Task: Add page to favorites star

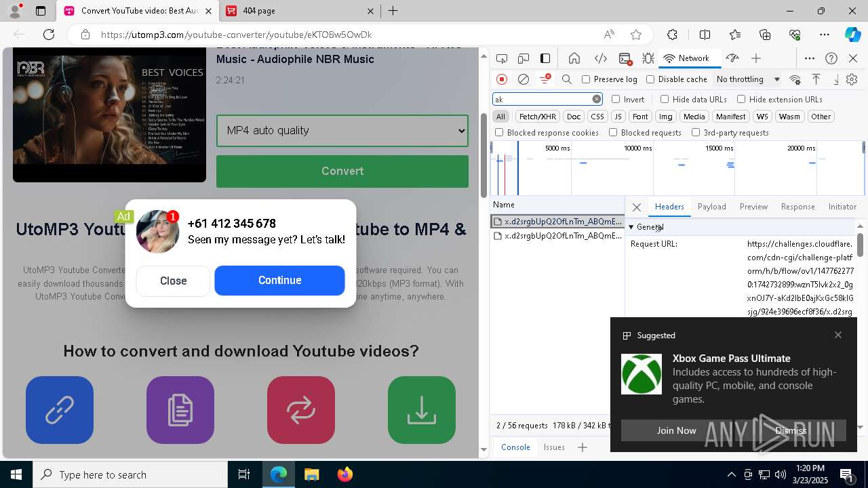Action: click(636, 35)
